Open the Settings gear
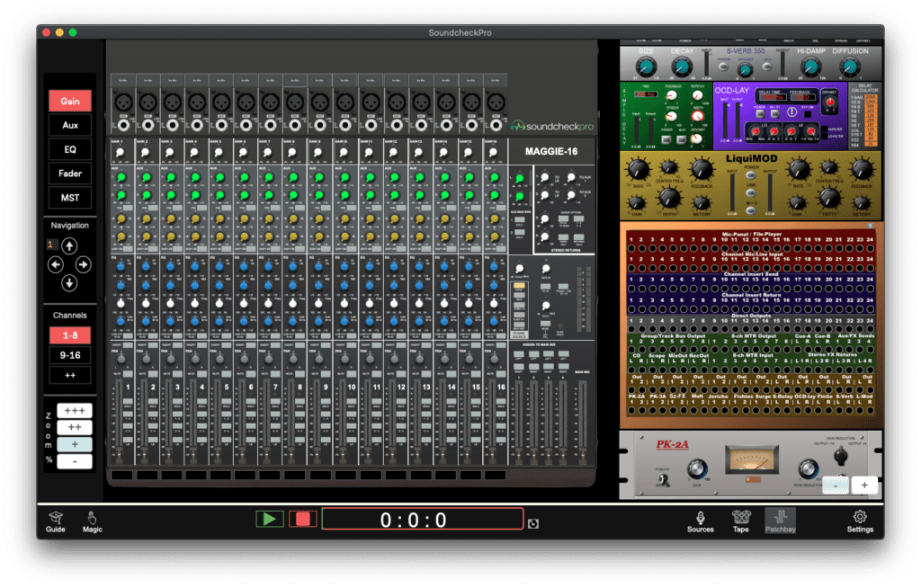 [860, 521]
